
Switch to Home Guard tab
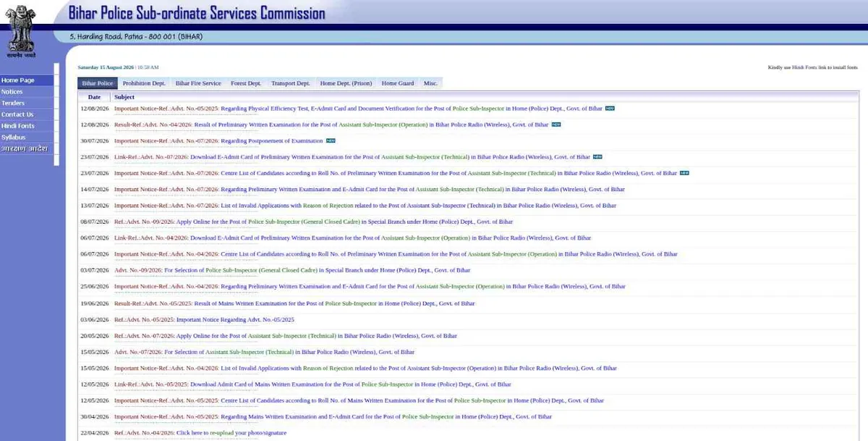(398, 83)
